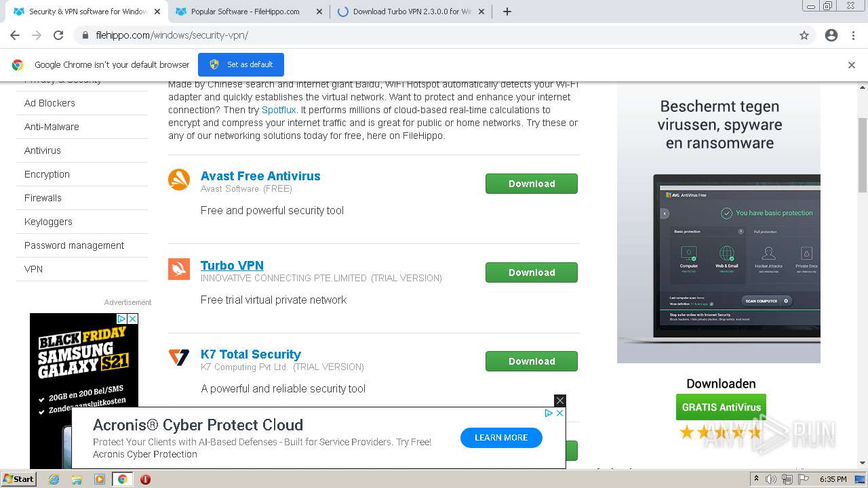Open the Password management category
The image size is (868, 488).
click(x=75, y=245)
